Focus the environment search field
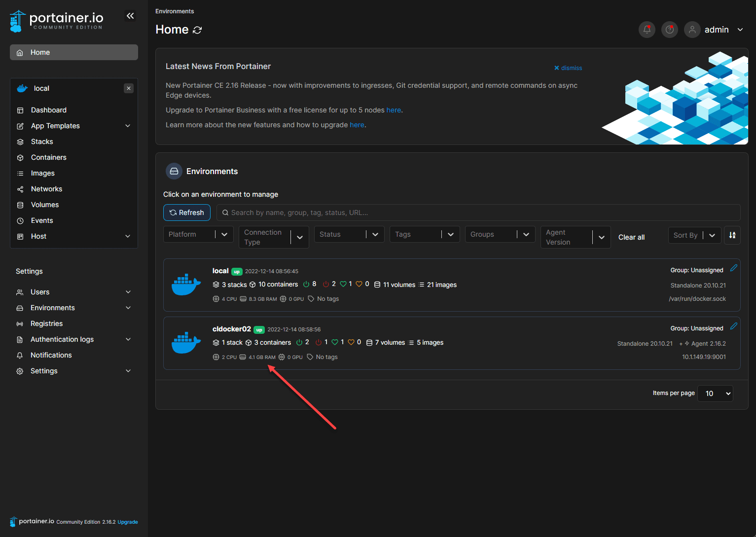756x537 pixels. click(478, 213)
